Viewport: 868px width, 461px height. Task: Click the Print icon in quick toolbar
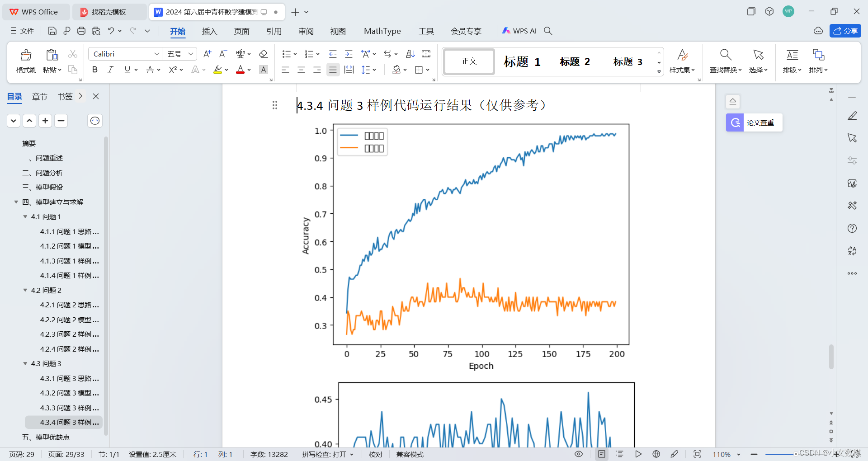pyautogui.click(x=81, y=31)
